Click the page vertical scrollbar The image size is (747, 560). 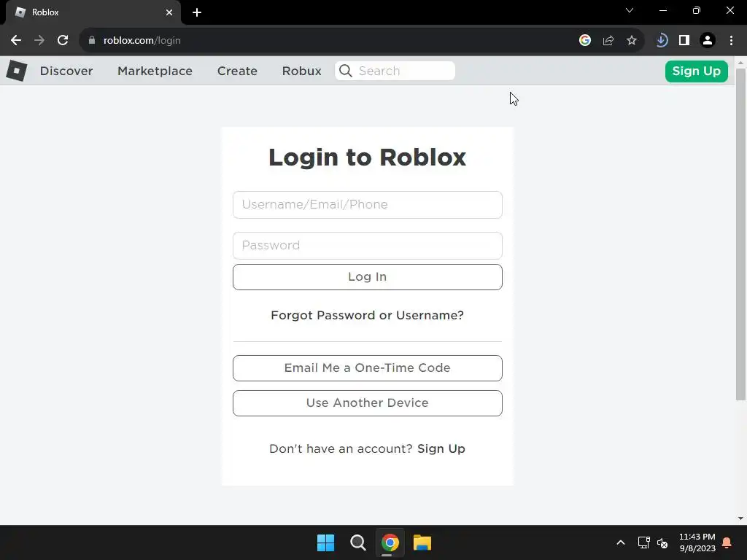(x=740, y=234)
